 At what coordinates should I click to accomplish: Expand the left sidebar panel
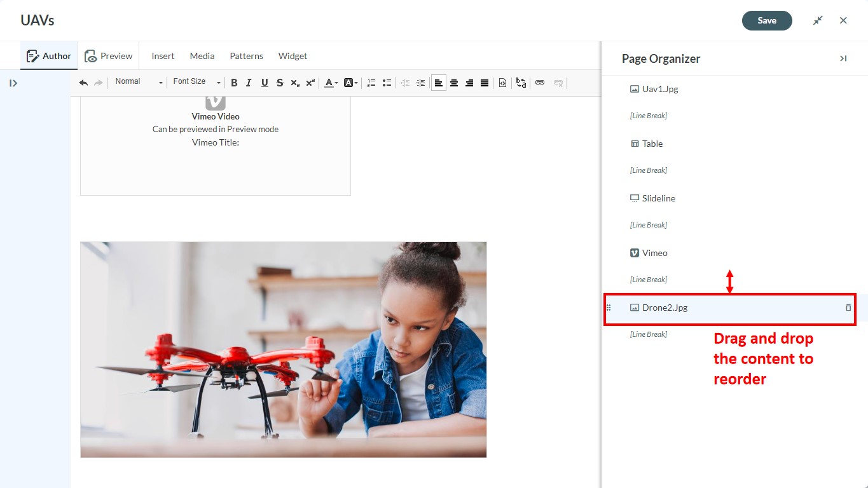click(13, 83)
